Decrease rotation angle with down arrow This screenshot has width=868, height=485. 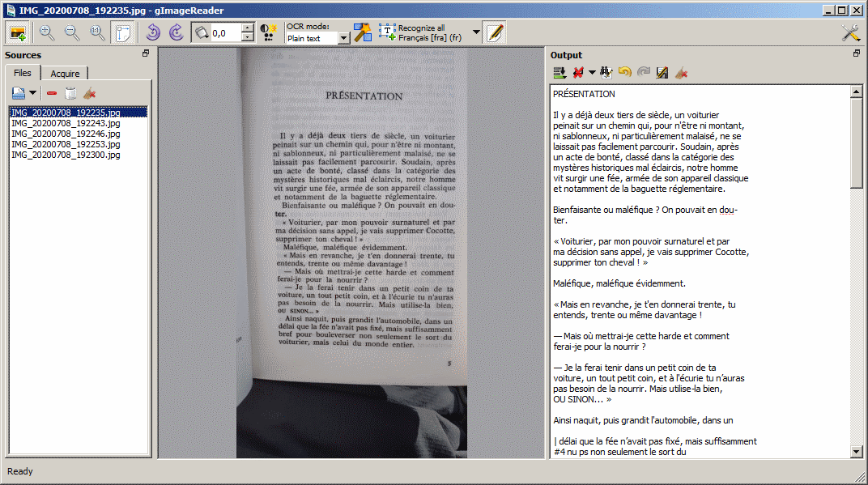pyautogui.click(x=248, y=37)
